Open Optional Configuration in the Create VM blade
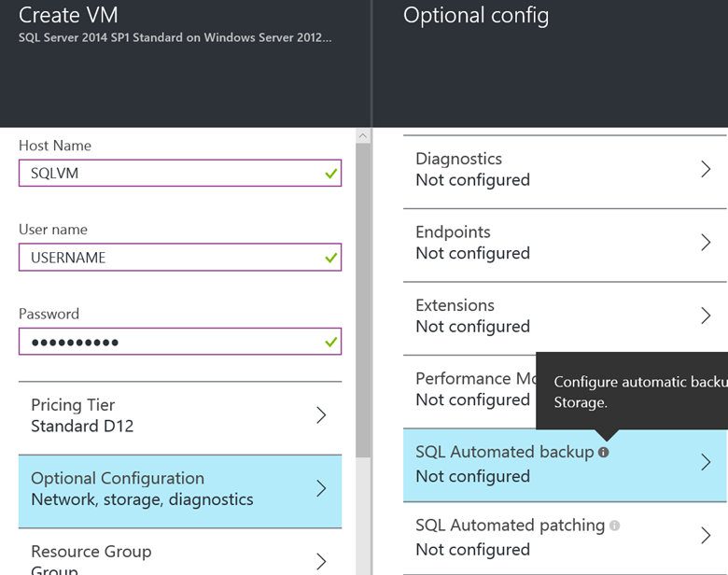The image size is (728, 575). click(x=180, y=491)
